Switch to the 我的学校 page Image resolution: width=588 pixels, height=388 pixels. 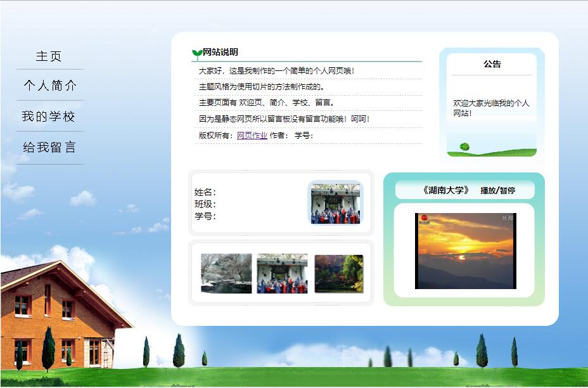[x=51, y=117]
